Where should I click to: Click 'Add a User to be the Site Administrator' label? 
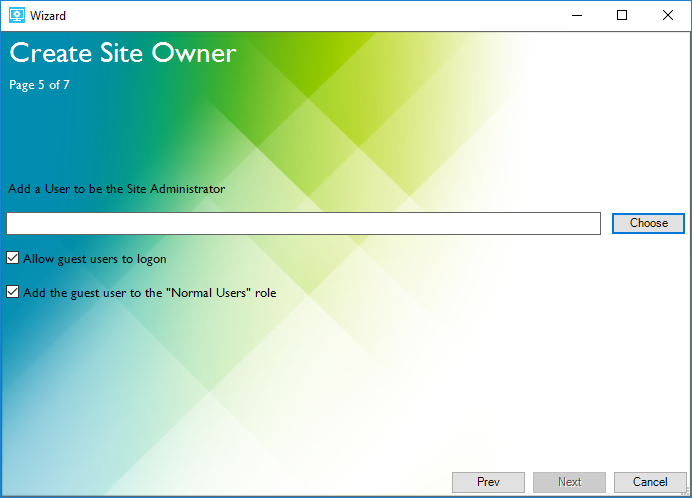(117, 189)
